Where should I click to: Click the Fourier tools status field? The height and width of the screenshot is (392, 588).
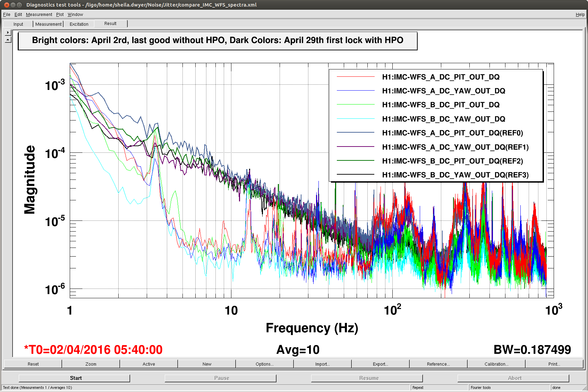(509, 387)
